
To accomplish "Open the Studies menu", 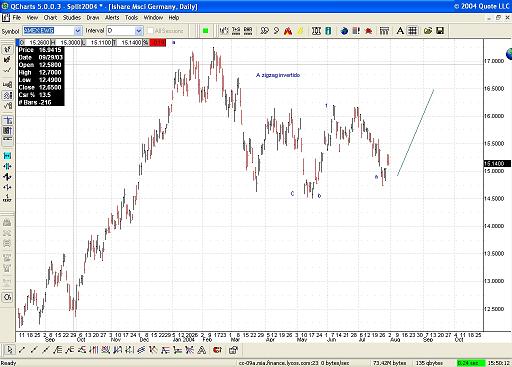I will [x=72, y=18].
